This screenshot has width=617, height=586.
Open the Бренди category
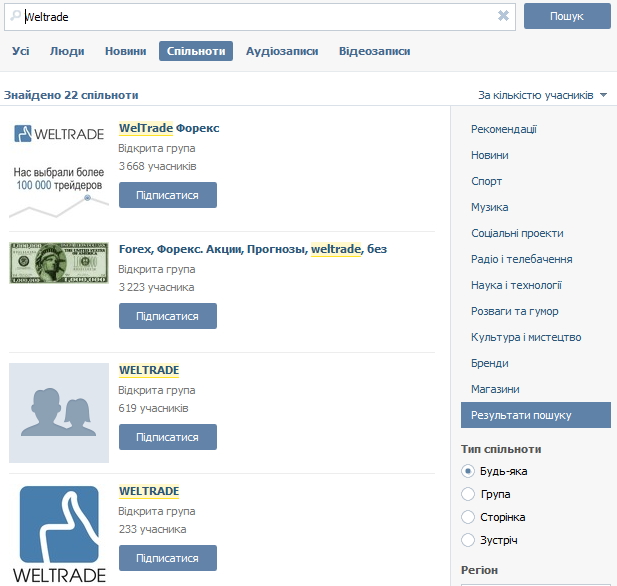pyautogui.click(x=490, y=363)
